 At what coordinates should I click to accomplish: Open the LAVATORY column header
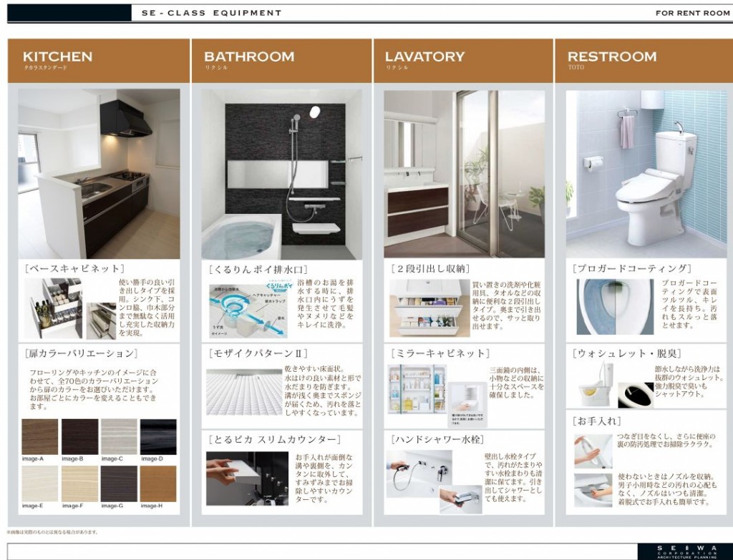(424, 57)
